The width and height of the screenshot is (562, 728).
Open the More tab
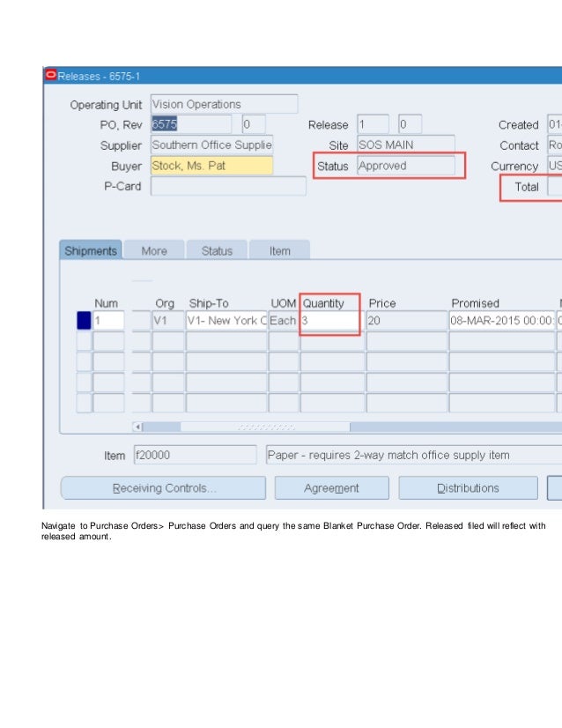(x=154, y=250)
